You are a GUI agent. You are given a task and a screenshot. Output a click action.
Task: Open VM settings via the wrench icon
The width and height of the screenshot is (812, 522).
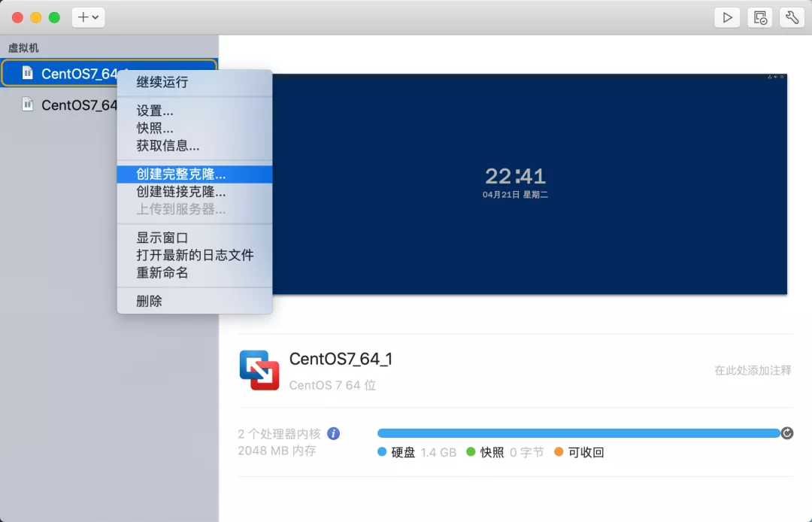click(x=792, y=17)
